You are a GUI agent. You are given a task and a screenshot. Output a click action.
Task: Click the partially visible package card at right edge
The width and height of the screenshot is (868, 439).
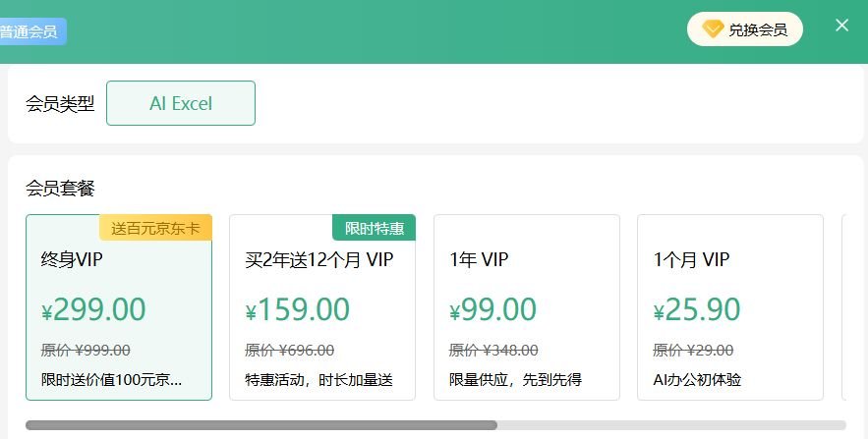(852, 307)
